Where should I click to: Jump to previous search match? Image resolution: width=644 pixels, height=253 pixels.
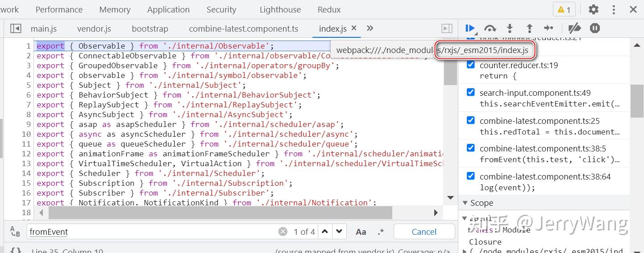pos(325,232)
